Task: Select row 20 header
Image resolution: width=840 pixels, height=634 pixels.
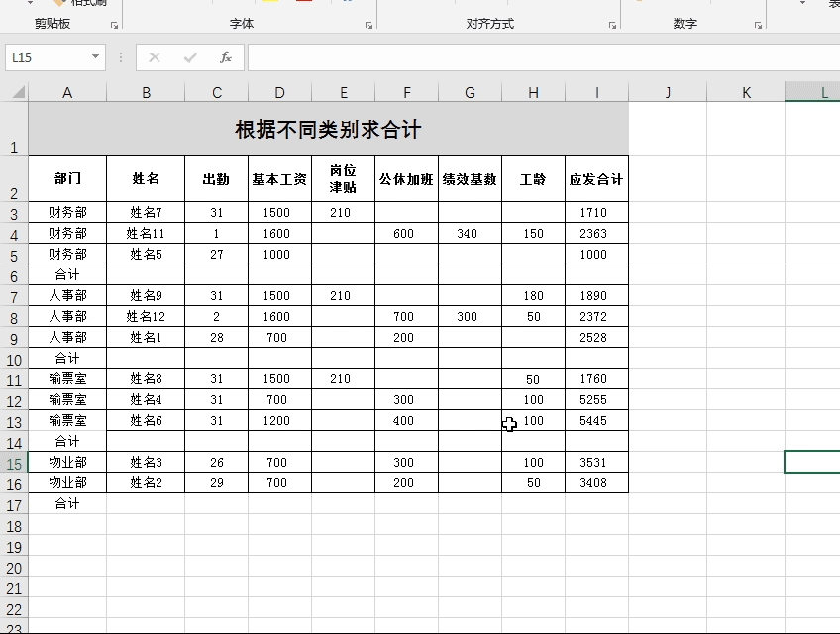Action: [14, 567]
